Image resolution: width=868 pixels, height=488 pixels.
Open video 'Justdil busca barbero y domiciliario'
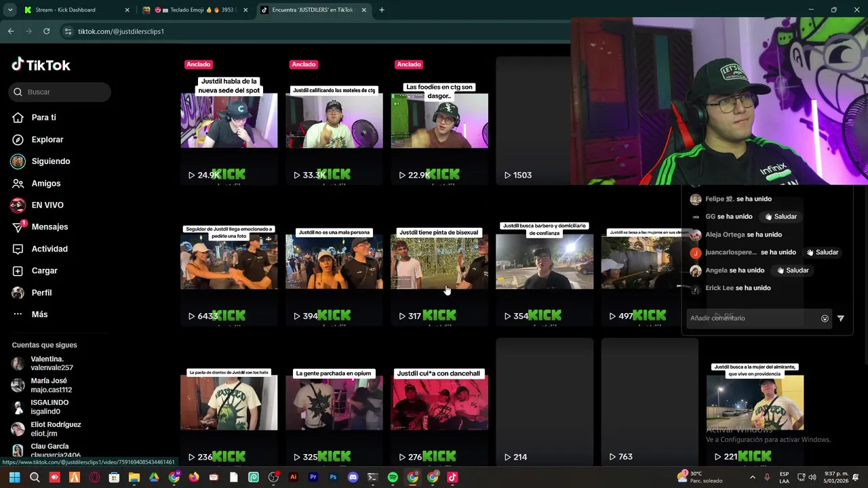coord(545,262)
